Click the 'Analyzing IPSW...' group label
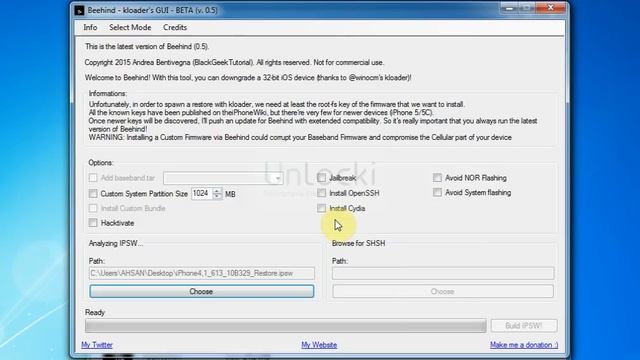 click(116, 243)
